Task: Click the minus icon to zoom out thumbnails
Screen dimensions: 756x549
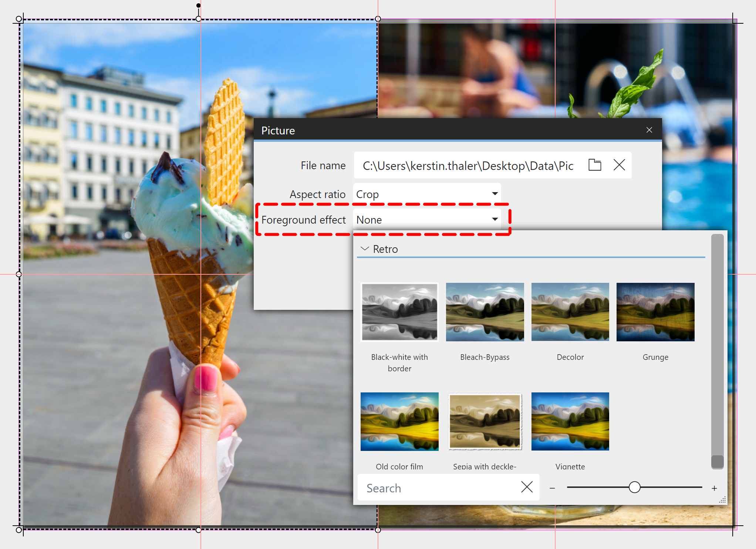Action: pyautogui.click(x=552, y=488)
